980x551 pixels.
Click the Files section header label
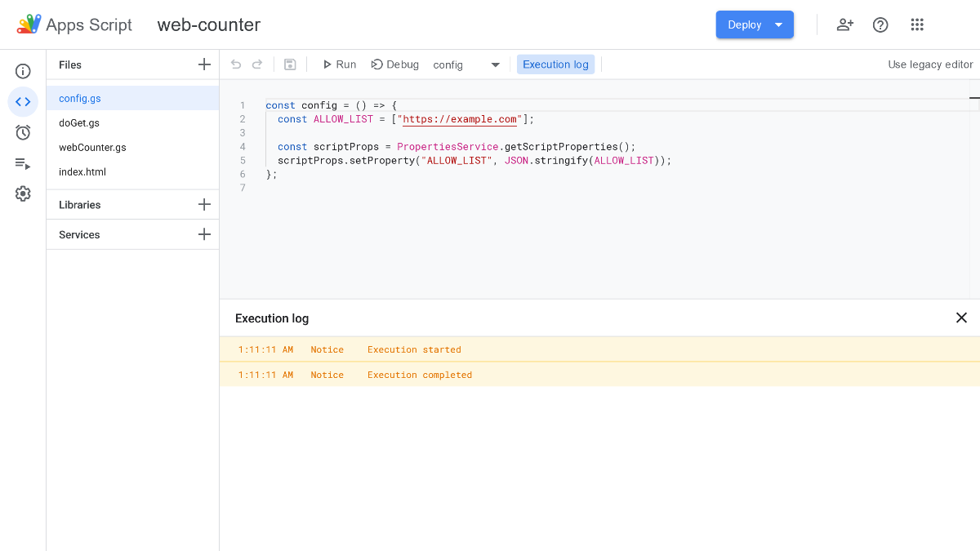coord(70,64)
